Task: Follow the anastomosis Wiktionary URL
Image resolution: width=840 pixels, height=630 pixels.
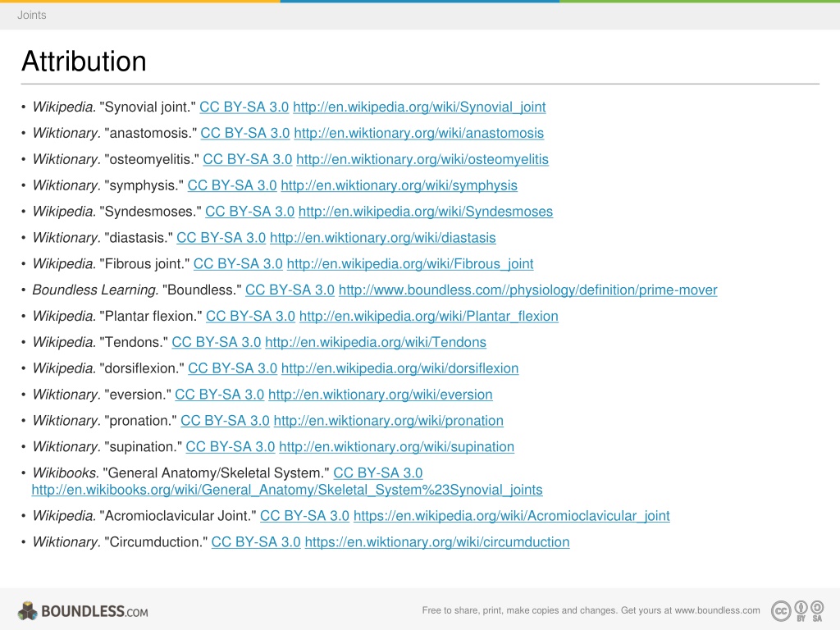Action: [419, 134]
